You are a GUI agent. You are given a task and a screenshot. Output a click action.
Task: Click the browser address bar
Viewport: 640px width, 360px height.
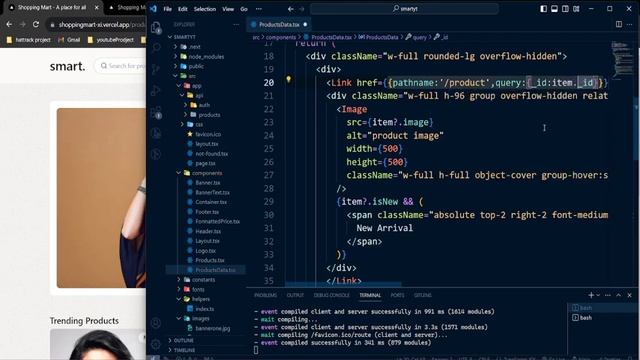tap(97, 24)
